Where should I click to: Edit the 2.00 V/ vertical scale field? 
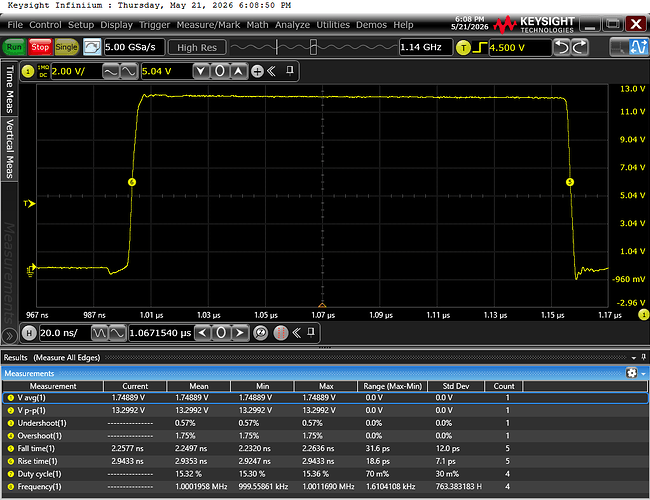[76, 71]
